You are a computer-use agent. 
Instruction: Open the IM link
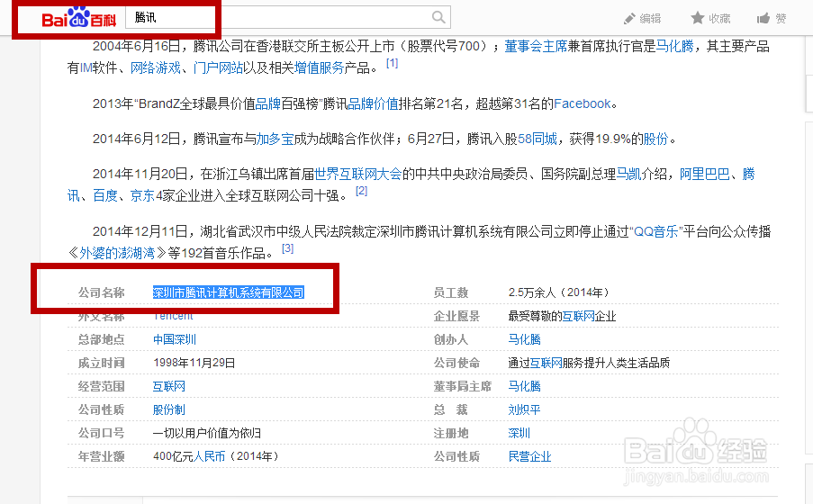(86, 67)
